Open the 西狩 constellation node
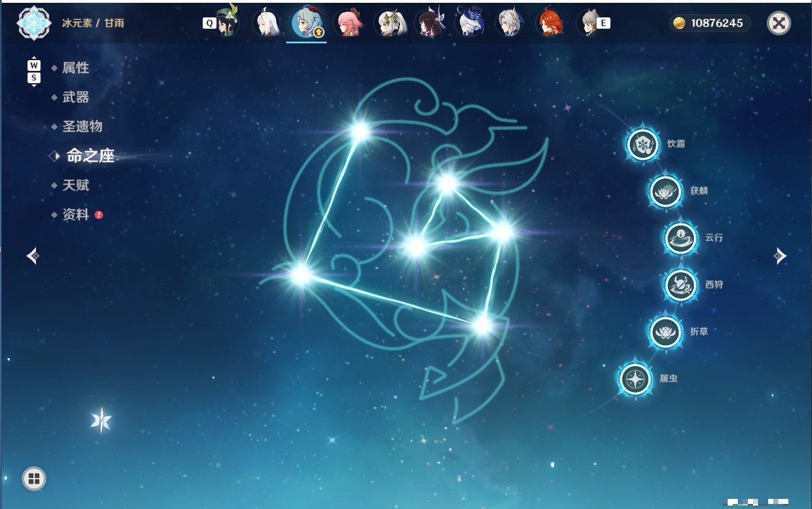Screen dimensions: 812x509 point(680,285)
